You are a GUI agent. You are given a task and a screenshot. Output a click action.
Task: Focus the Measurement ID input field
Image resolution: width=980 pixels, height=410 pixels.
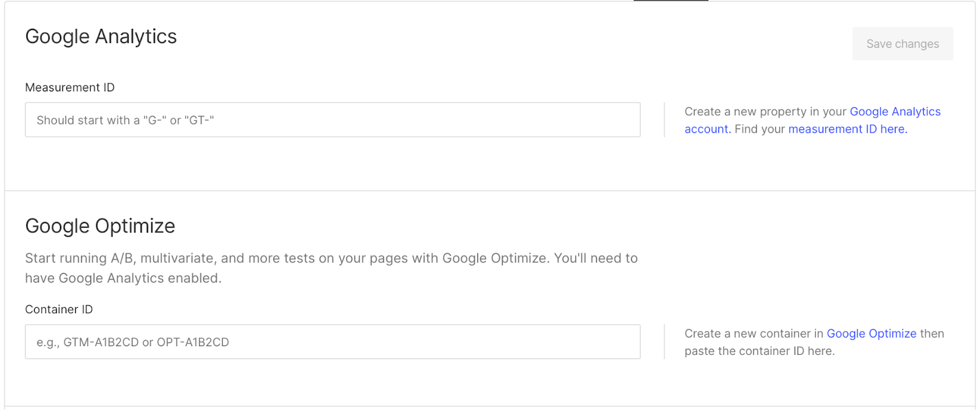click(333, 120)
